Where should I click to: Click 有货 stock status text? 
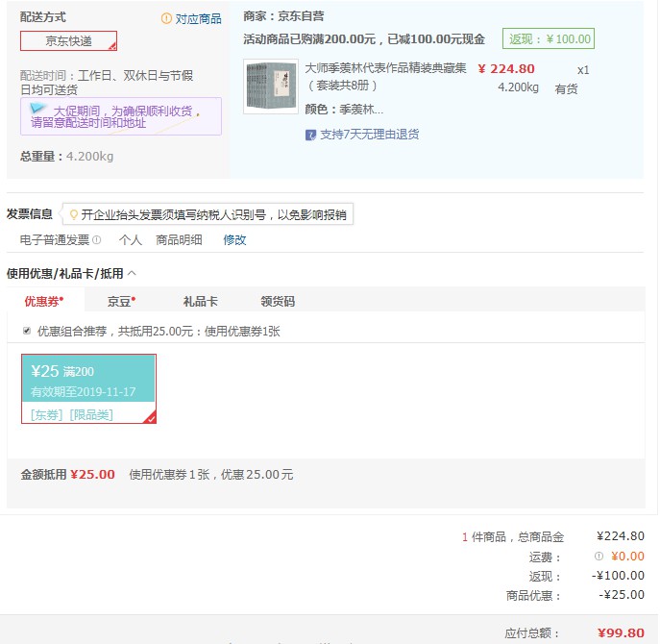point(566,88)
